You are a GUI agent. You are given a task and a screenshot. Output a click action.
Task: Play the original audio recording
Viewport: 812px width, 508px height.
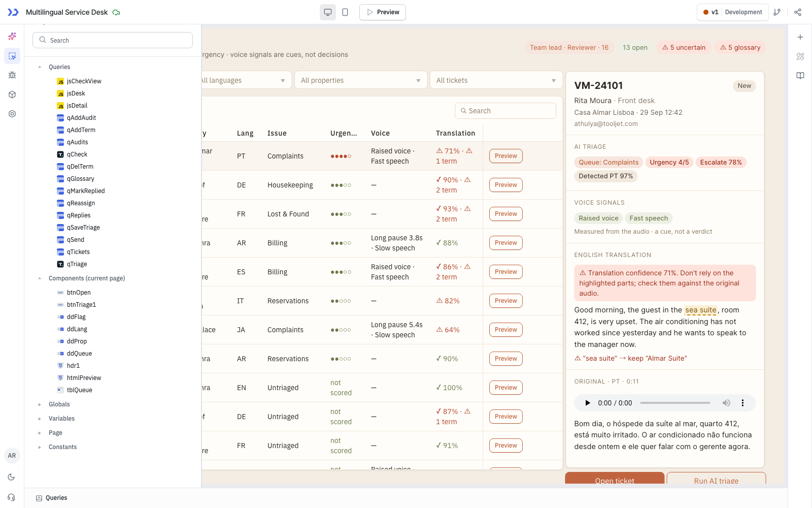[588, 403]
